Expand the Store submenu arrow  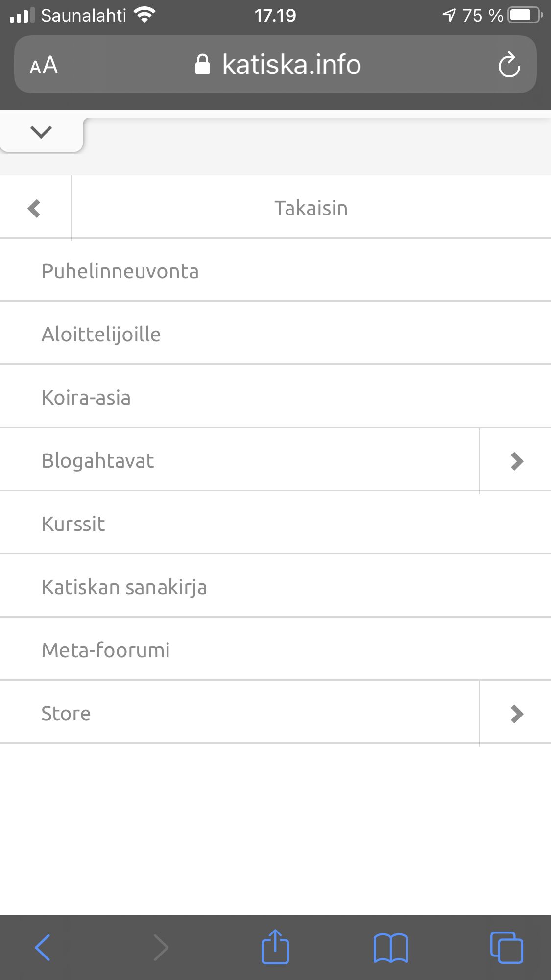[517, 714]
